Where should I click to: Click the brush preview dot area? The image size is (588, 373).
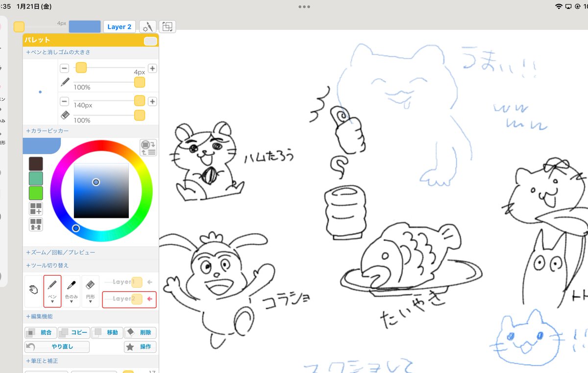point(40,92)
